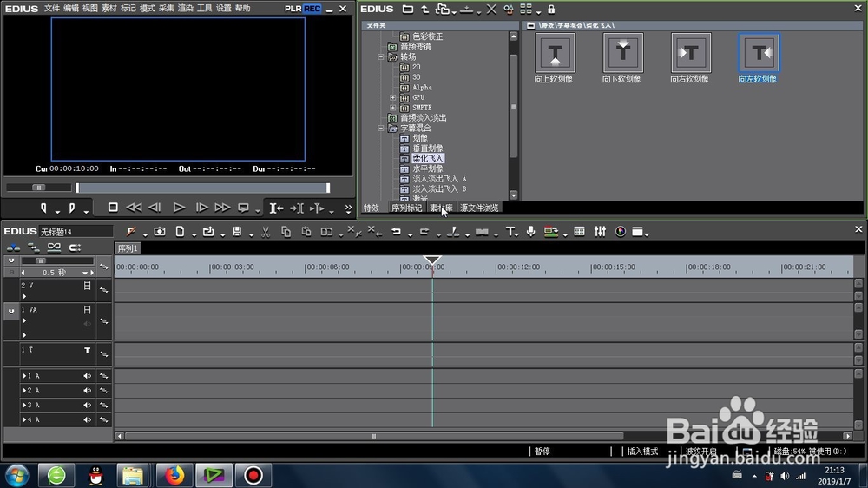
Task: Toggle the lock icon in effects panel
Action: 551,9
